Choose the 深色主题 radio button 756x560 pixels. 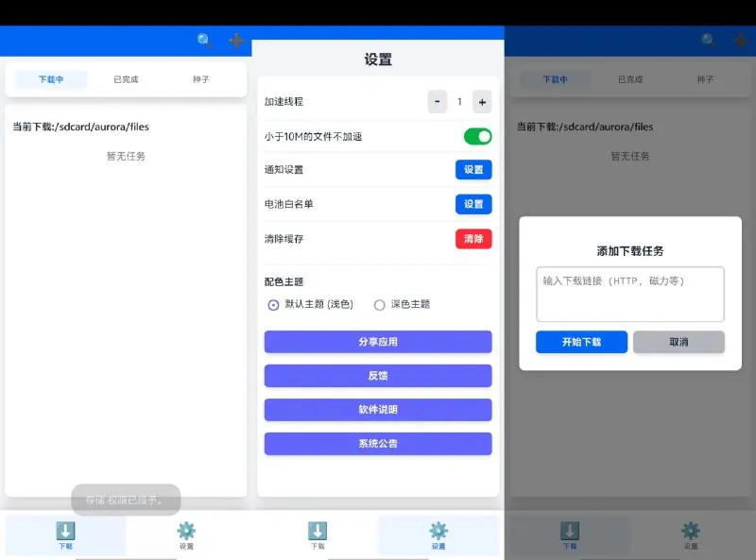(x=378, y=305)
